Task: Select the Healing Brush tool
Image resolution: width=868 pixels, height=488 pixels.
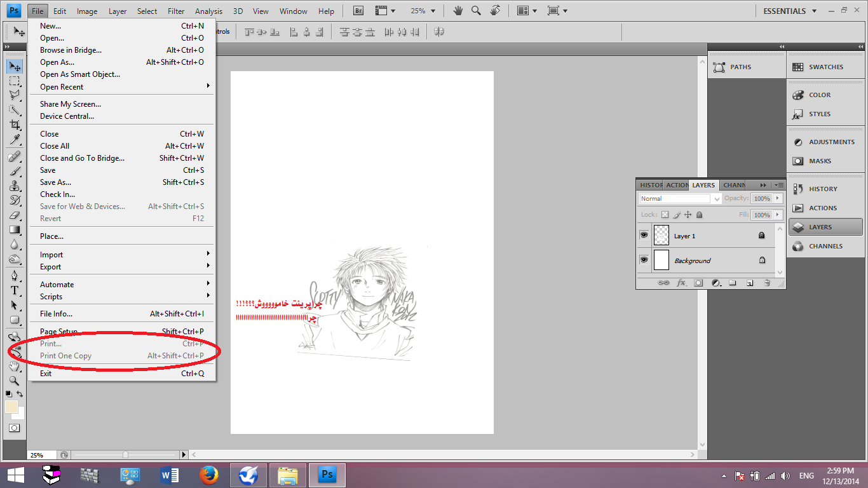Action: tap(14, 156)
